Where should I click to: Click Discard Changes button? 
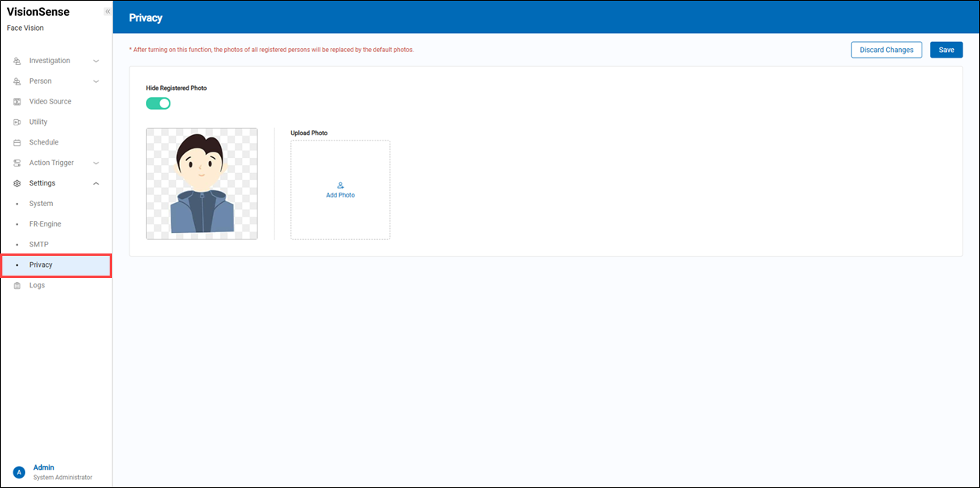pyautogui.click(x=886, y=49)
